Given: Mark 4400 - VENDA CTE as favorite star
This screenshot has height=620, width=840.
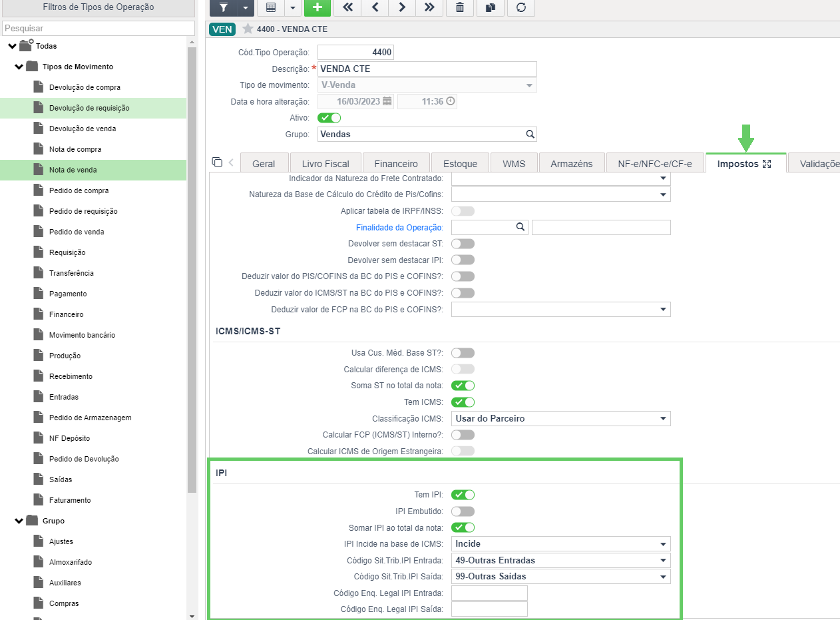Looking at the screenshot, I should 248,29.
